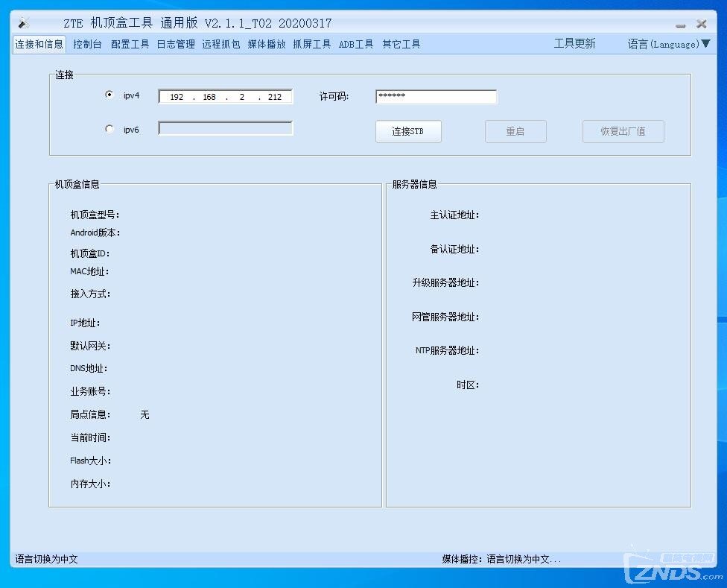
Task: Click the 工具更新 menu item
Action: 574,43
